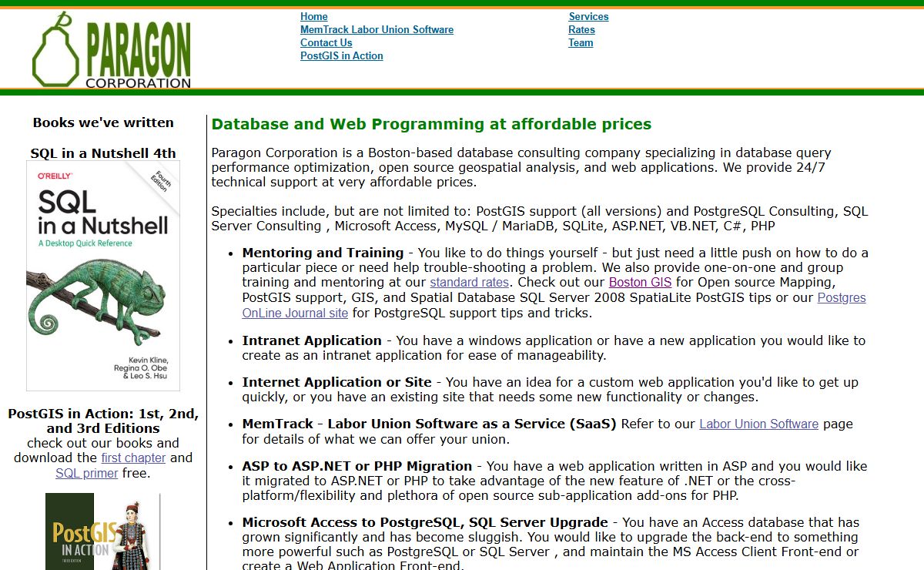Open the Contact Us page
Image resolution: width=924 pixels, height=570 pixels.
tap(326, 42)
